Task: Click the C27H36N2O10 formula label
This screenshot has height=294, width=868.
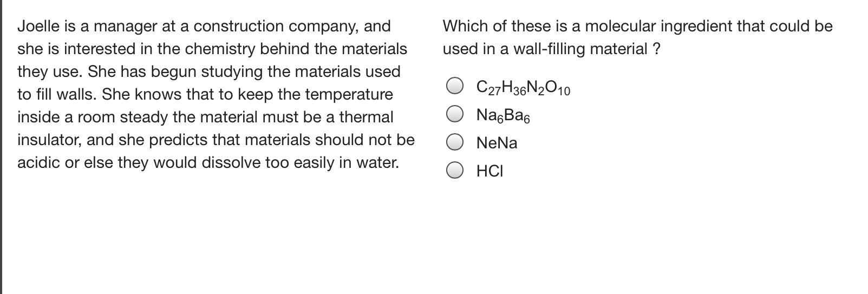Action: point(523,87)
